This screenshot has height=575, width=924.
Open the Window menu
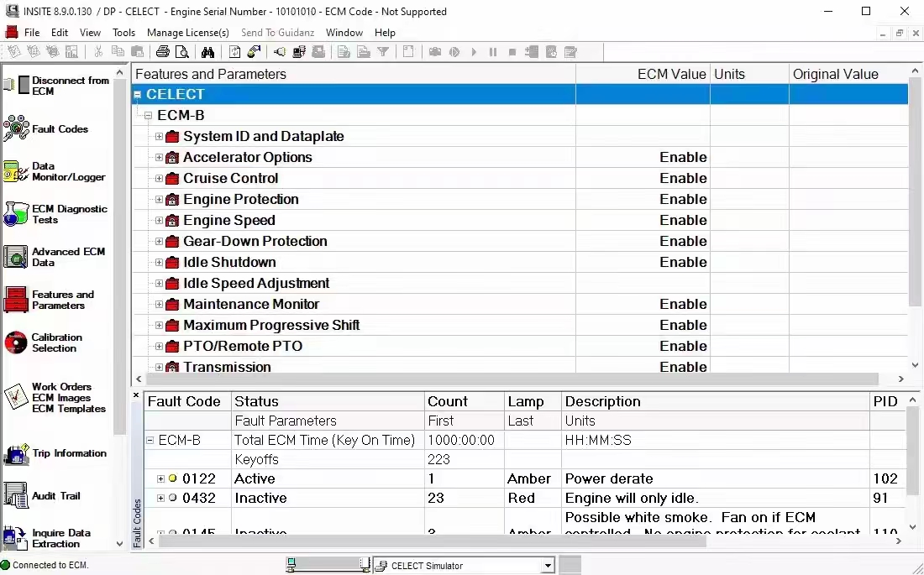click(x=344, y=33)
